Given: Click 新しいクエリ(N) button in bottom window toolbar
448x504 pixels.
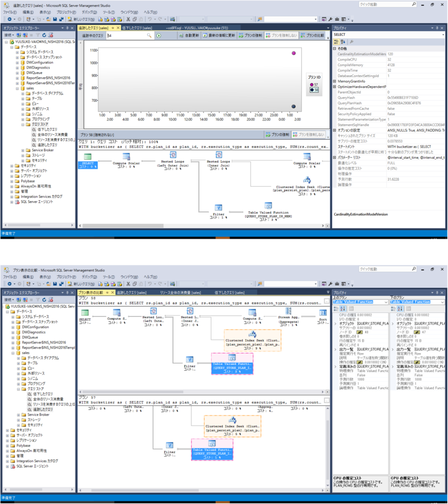Looking at the screenshot, I should [x=81, y=284].
